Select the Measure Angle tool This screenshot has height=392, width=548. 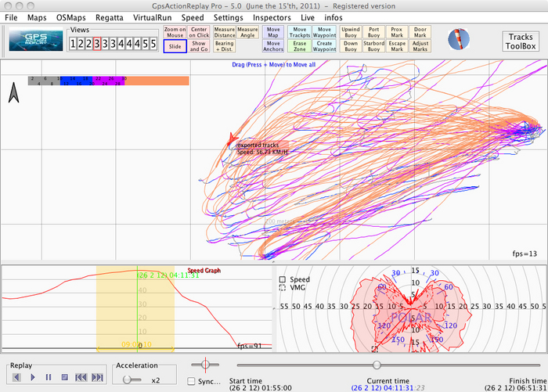click(248, 32)
